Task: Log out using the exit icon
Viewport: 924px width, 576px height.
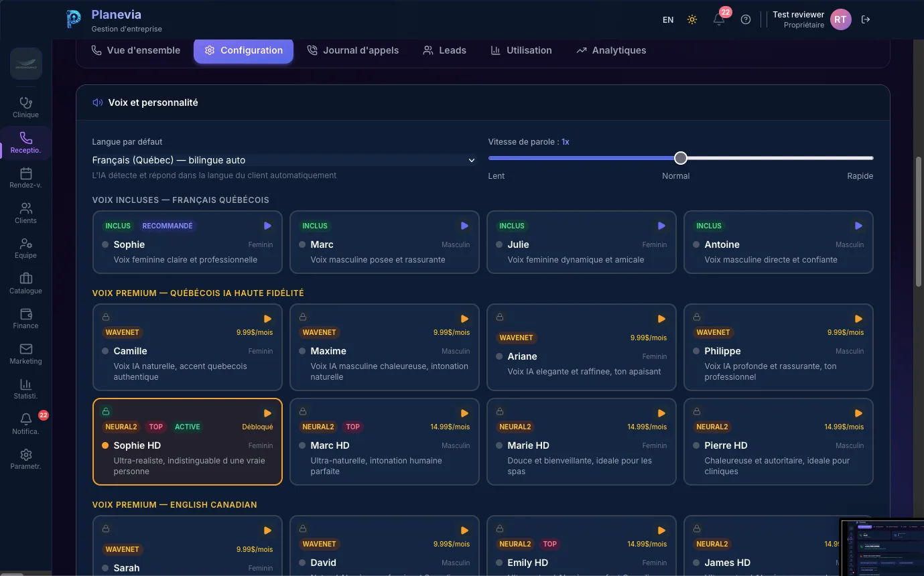Action: 866,19
